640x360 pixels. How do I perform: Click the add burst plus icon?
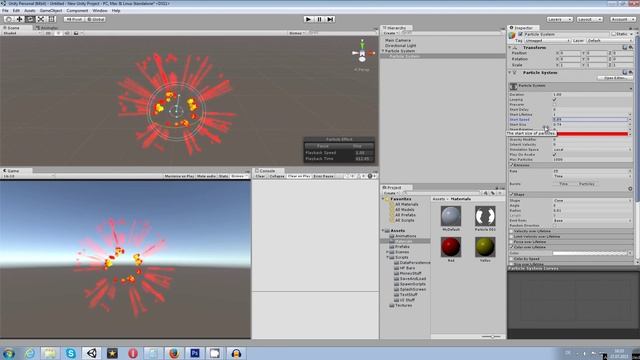(x=630, y=189)
